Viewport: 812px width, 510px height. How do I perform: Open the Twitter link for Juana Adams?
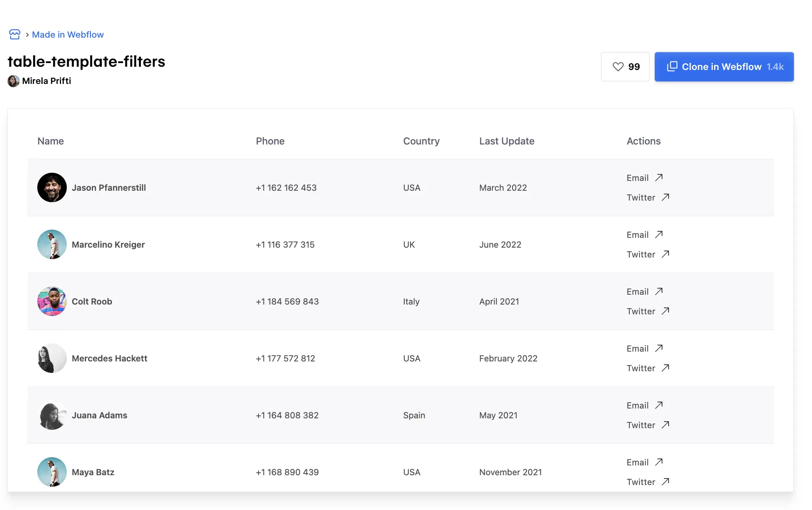point(641,425)
